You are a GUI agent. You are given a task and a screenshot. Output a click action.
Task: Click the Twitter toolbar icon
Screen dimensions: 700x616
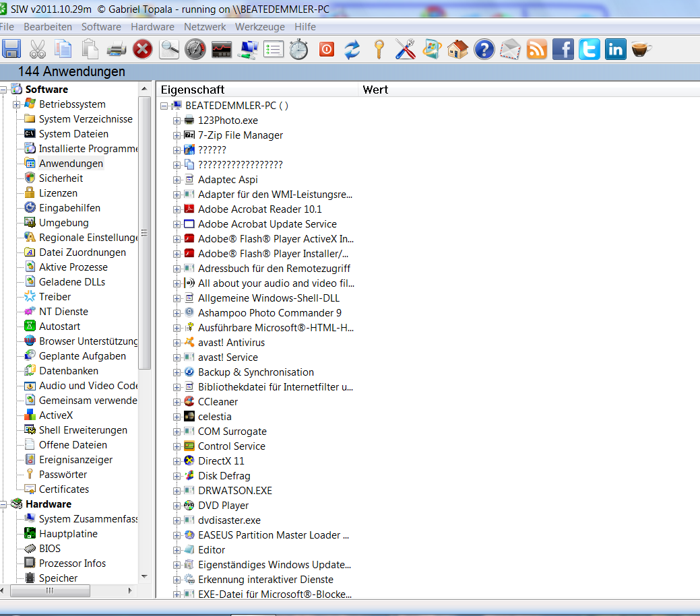[x=590, y=49]
